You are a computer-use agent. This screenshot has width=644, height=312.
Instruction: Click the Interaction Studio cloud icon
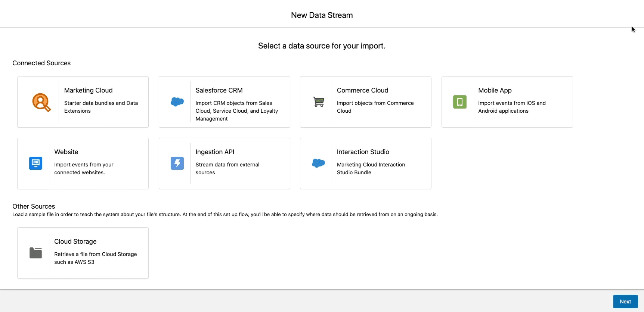pyautogui.click(x=318, y=163)
